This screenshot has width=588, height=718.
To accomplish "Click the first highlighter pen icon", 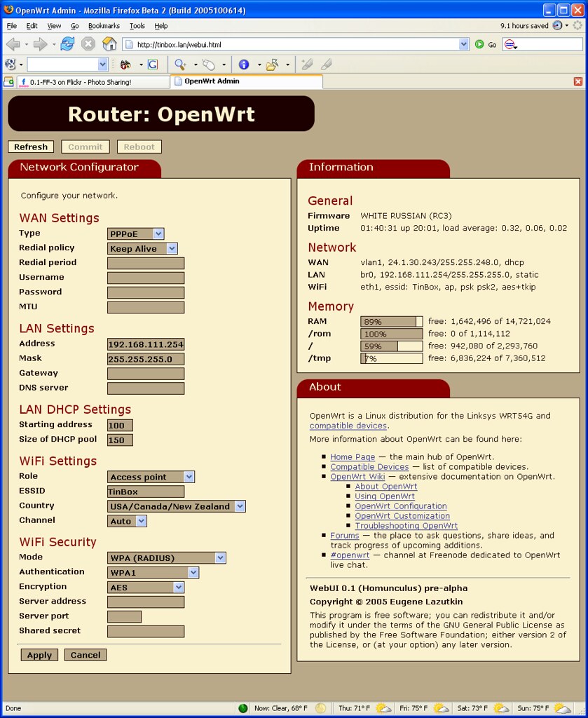I will click(307, 65).
